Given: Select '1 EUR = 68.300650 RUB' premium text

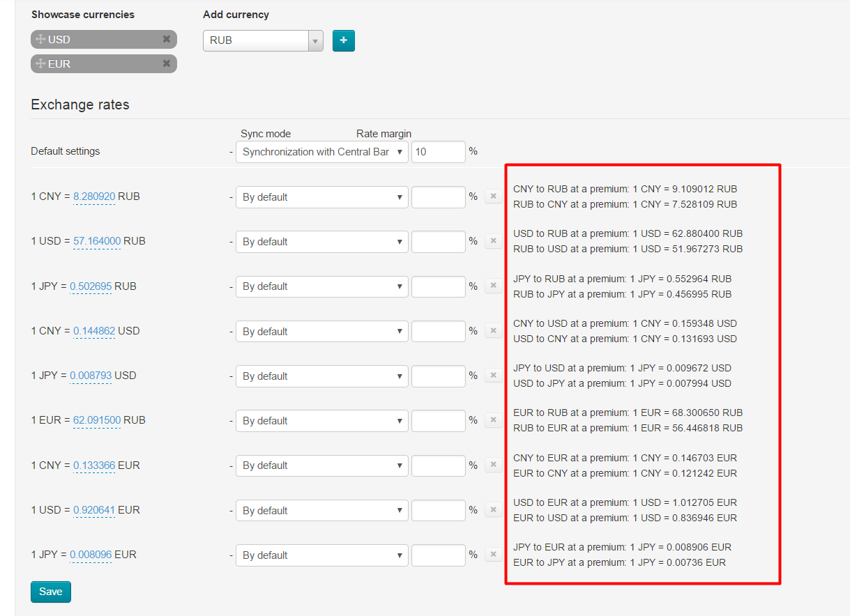Looking at the screenshot, I should pyautogui.click(x=688, y=413).
